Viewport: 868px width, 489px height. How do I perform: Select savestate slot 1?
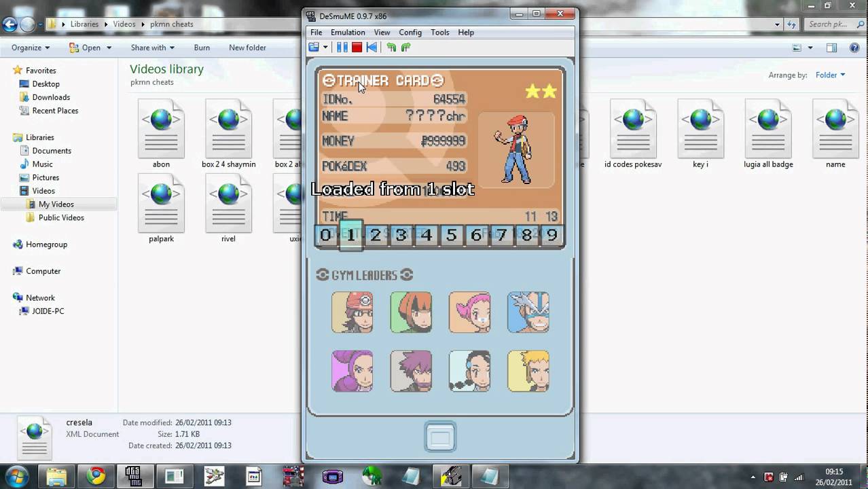click(351, 235)
